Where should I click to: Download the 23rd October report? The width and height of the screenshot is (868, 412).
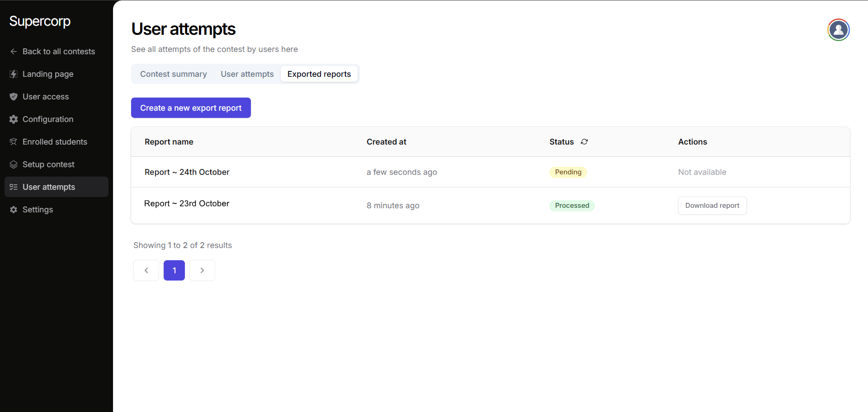[712, 206]
